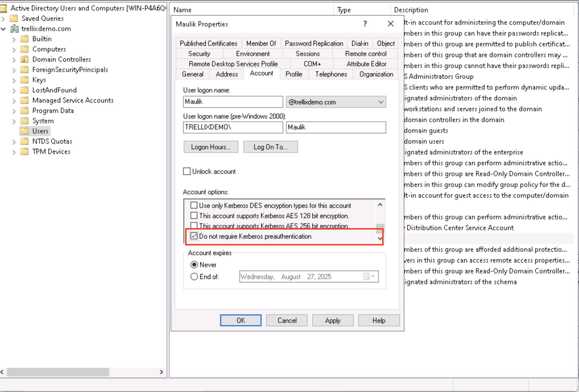Click the Saved Queries folder icon
This screenshot has width=579, height=392.
click(x=14, y=18)
